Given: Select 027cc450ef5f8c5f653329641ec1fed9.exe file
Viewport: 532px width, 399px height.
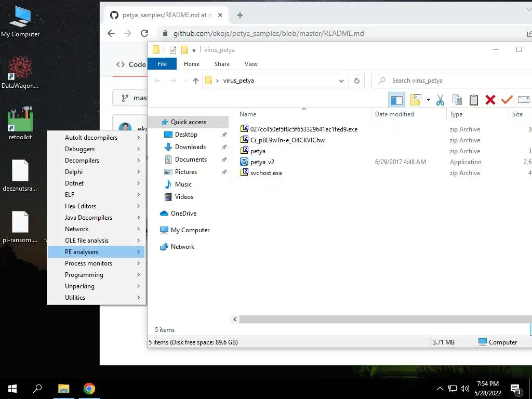Looking at the screenshot, I should 299,129.
